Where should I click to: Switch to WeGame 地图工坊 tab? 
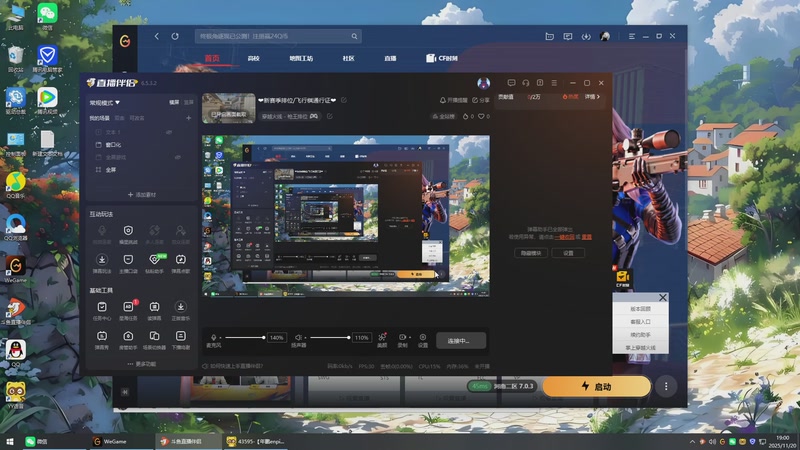click(301, 58)
